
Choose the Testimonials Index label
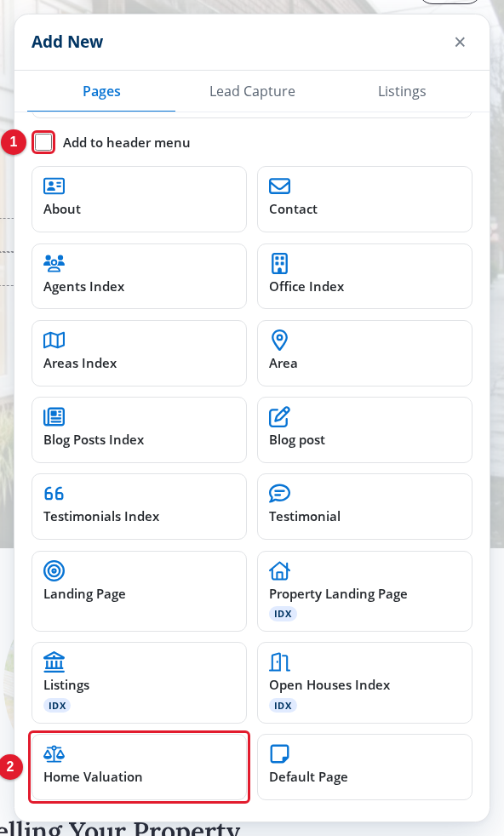coord(101,517)
